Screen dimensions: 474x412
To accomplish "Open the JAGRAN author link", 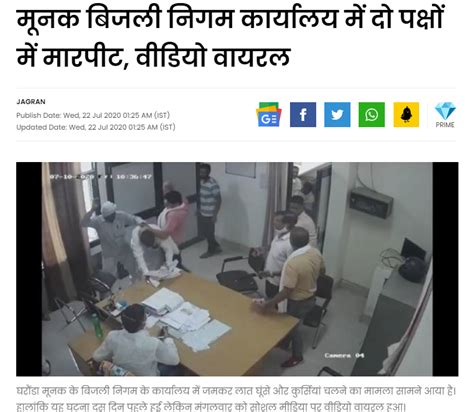I will (x=31, y=102).
